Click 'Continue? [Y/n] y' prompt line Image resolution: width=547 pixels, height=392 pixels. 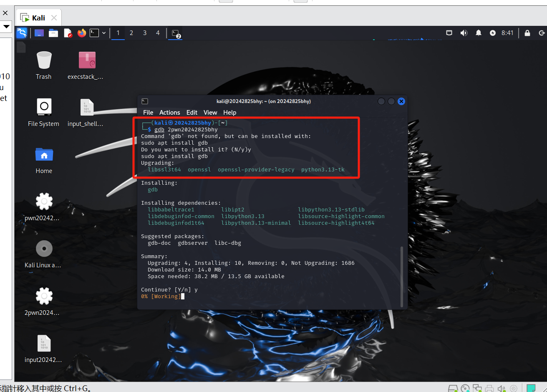(169, 290)
